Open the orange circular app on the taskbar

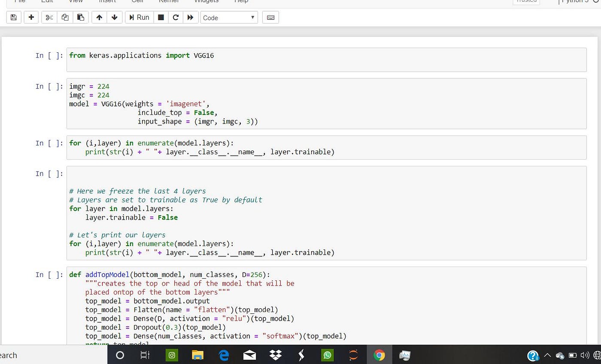[353, 355]
